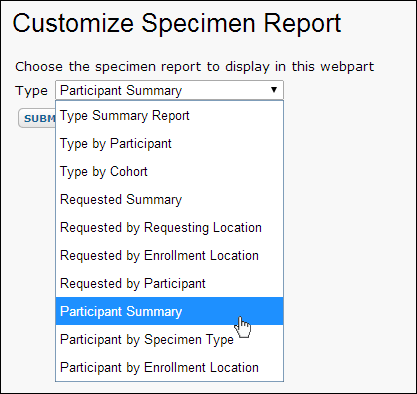Click the partially hidden Submit button
The width and height of the screenshot is (417, 394).
(37, 118)
